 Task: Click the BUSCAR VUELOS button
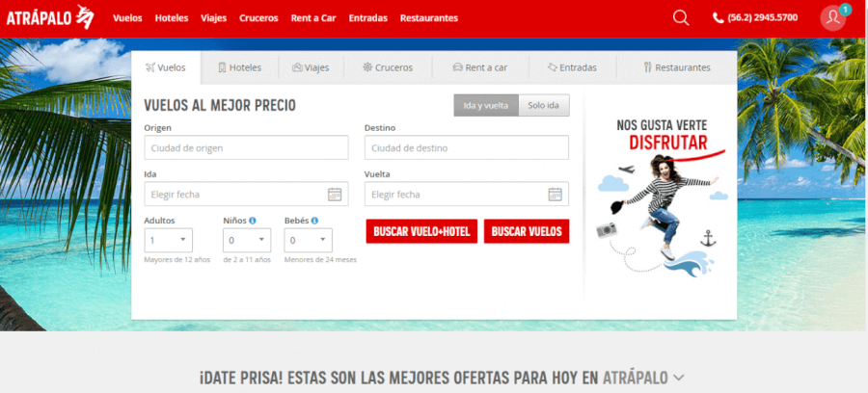(x=527, y=231)
